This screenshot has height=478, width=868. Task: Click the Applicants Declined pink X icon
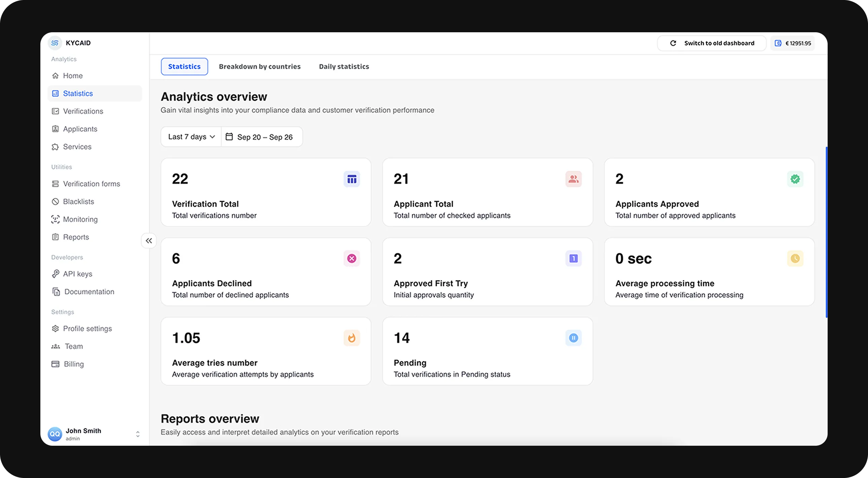coord(352,258)
